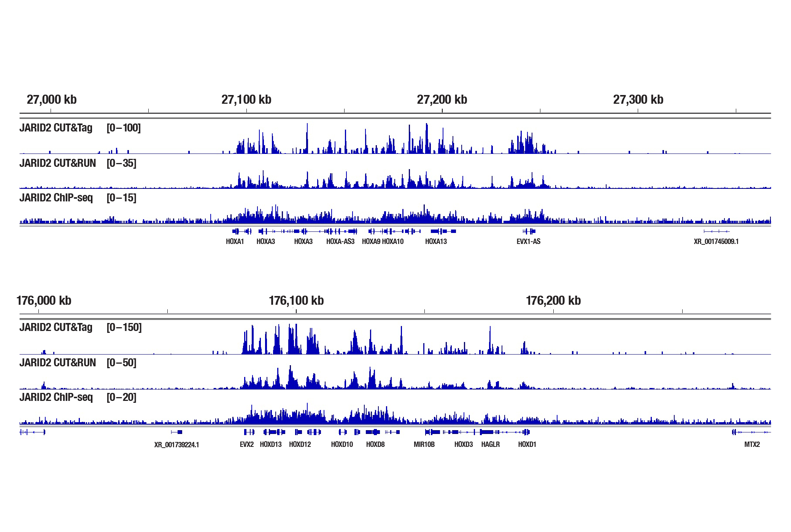Click the [0–50] data range value

[121, 363]
